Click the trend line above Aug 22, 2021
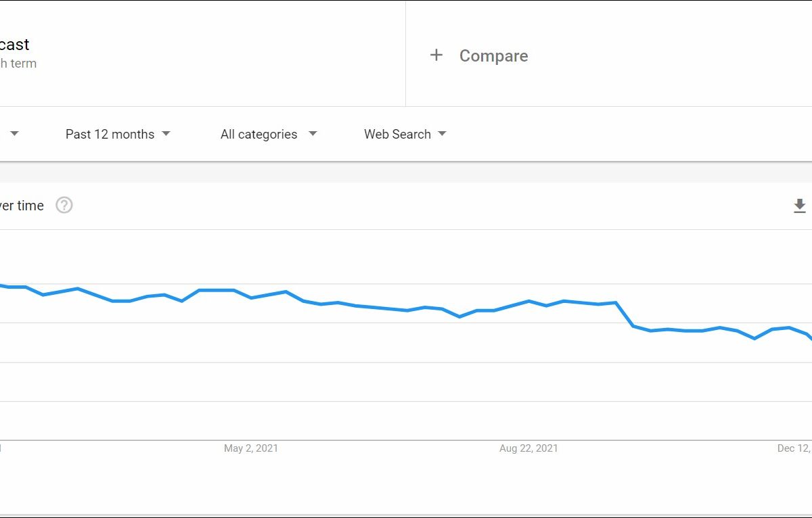The image size is (812, 518). (x=528, y=302)
